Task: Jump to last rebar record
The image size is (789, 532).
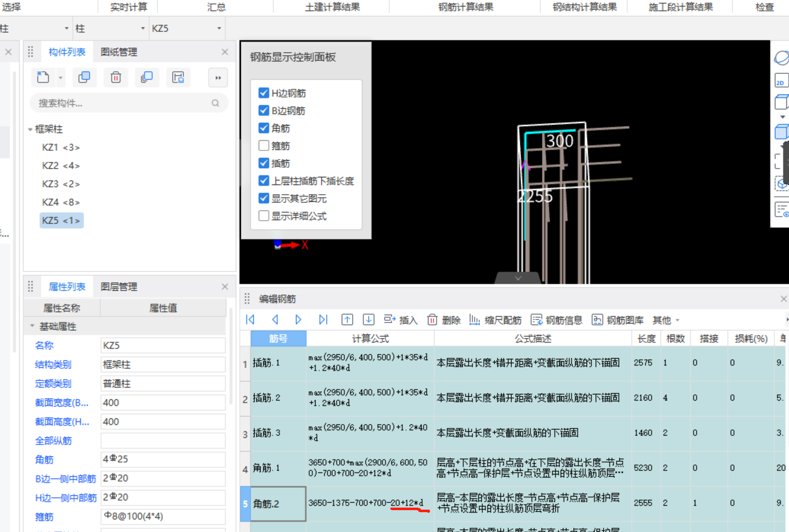Action: tap(323, 320)
